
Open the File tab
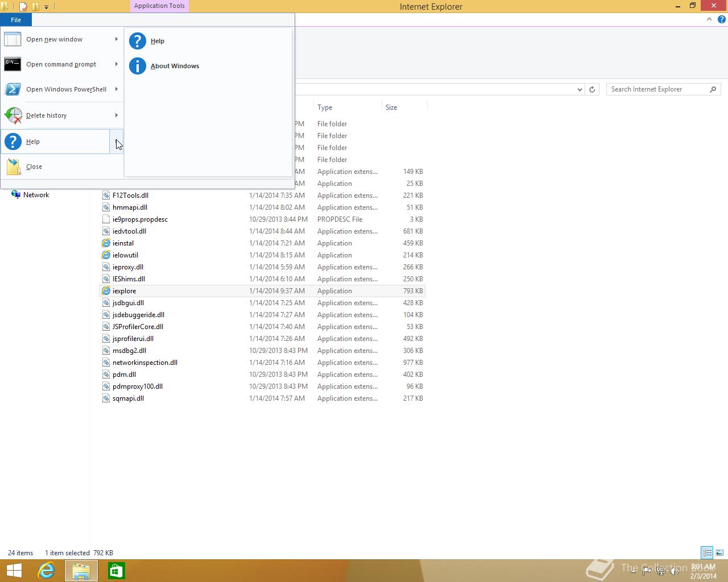click(x=16, y=20)
